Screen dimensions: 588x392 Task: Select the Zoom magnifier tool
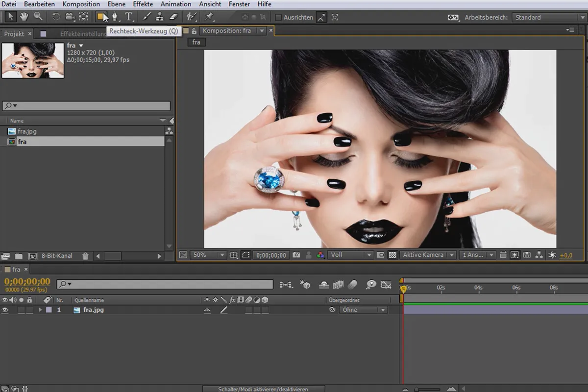[x=38, y=17]
